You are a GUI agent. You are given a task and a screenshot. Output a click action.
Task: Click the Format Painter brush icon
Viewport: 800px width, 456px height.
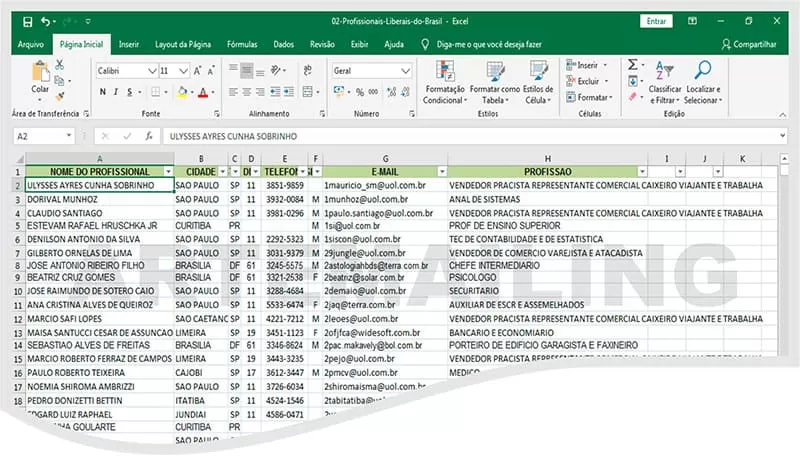pos(60,96)
